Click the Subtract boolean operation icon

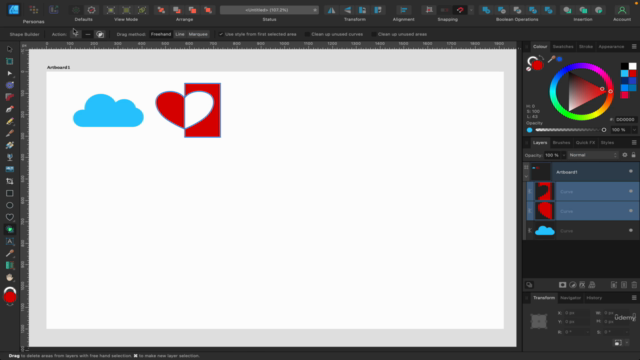[x=502, y=10]
